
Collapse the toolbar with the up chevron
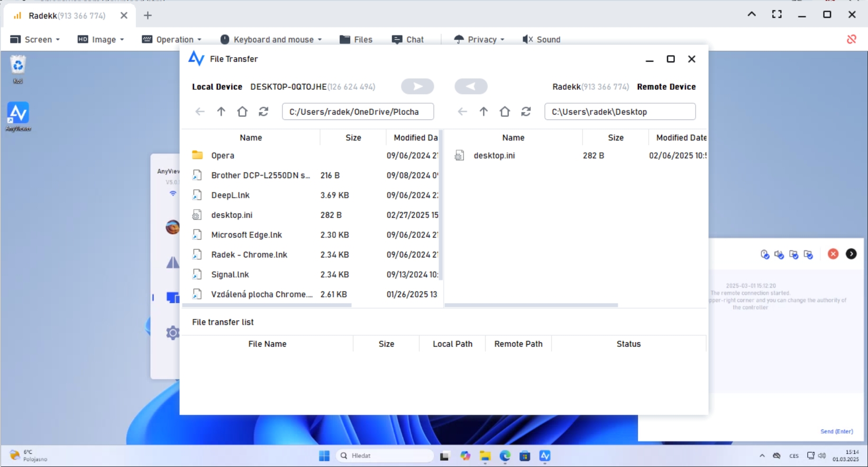click(752, 14)
